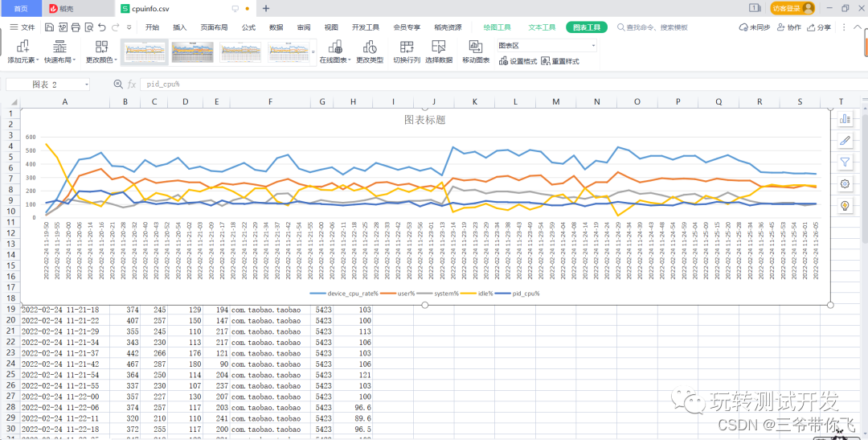Click the 切换行列 switch row/column icon
This screenshot has width=868, height=440.
tap(407, 47)
